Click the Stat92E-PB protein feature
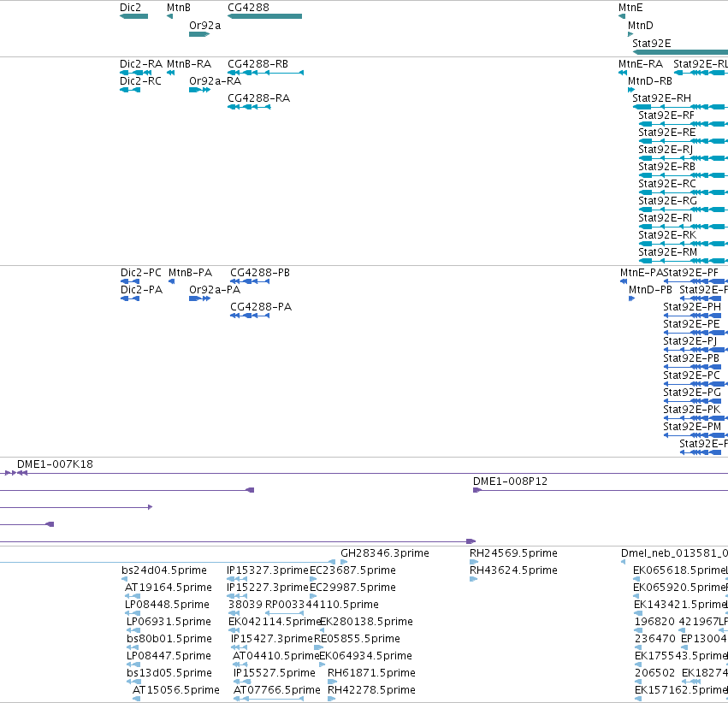 pos(692,367)
